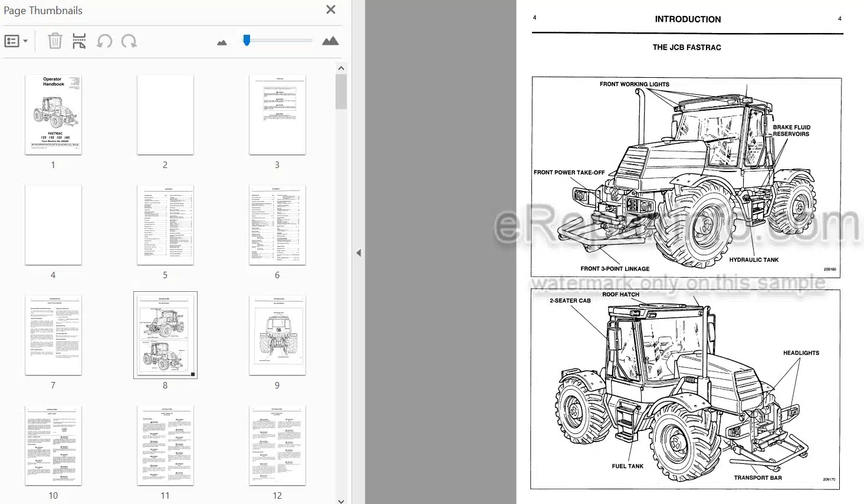This screenshot has height=504, width=864.
Task: Click the thumbnail size slider handle
Action: tap(247, 40)
